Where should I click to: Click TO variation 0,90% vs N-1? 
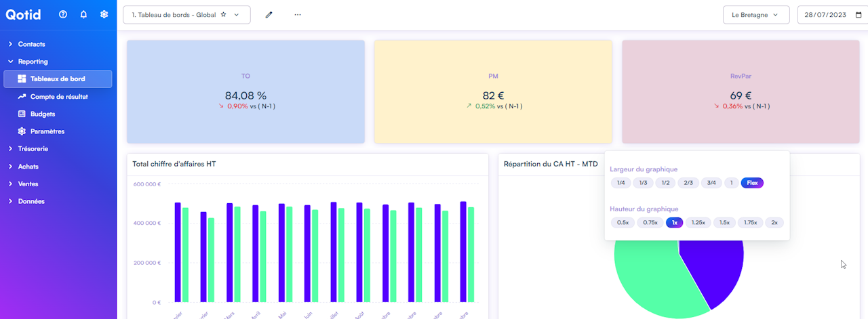tap(246, 106)
